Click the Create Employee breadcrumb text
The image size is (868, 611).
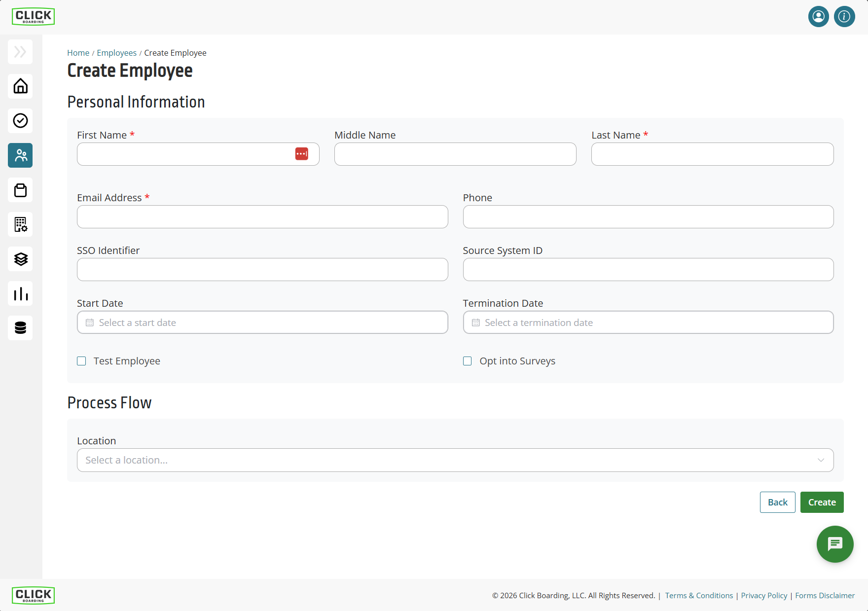[x=175, y=53]
